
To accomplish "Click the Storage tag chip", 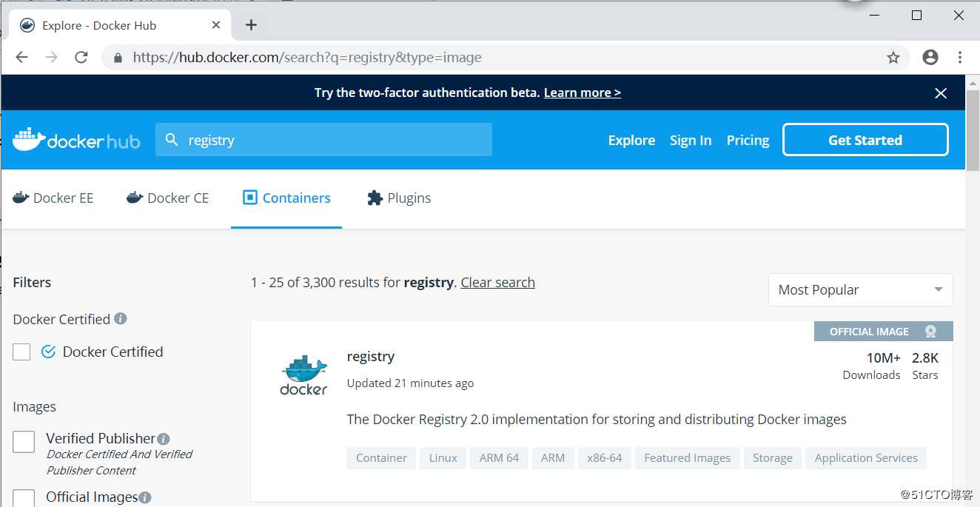I will pyautogui.click(x=773, y=458).
